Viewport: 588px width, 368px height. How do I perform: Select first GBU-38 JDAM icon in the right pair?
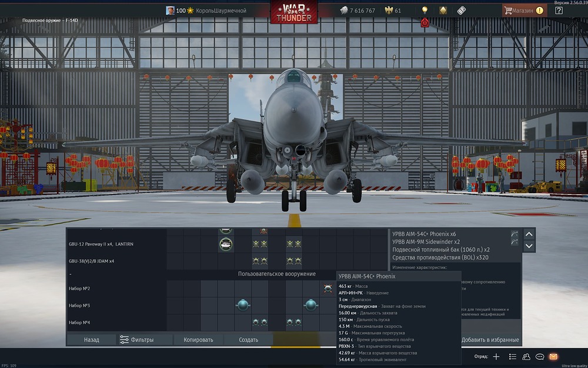click(289, 261)
